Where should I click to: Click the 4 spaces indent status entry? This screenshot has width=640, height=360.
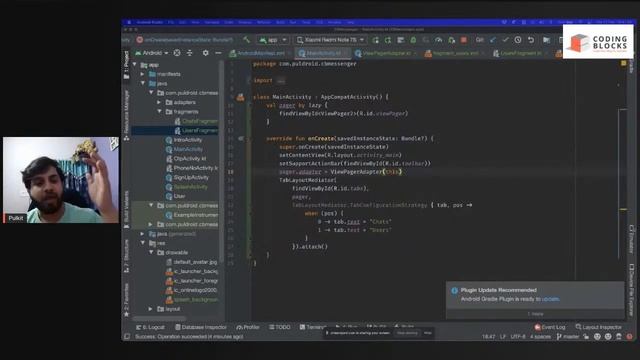(540, 337)
